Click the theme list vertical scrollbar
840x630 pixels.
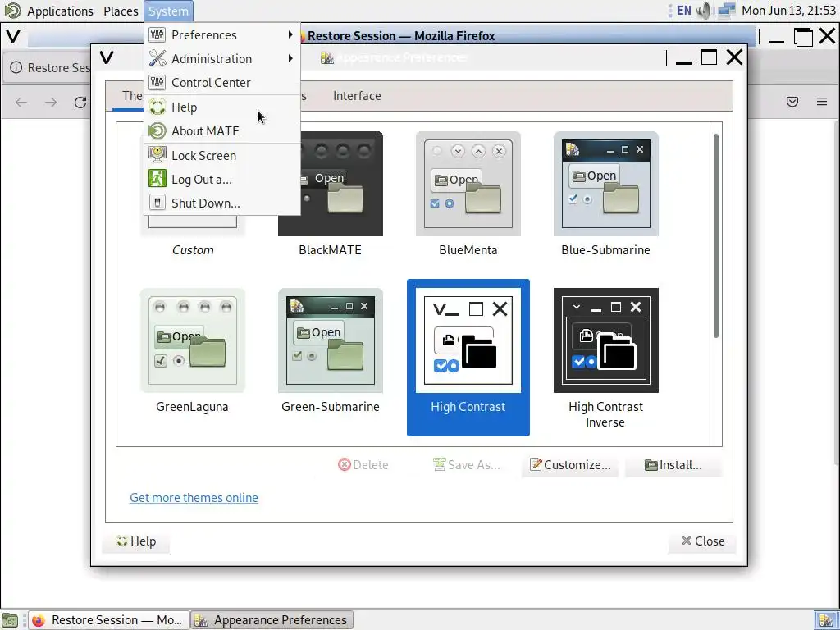[x=715, y=235]
